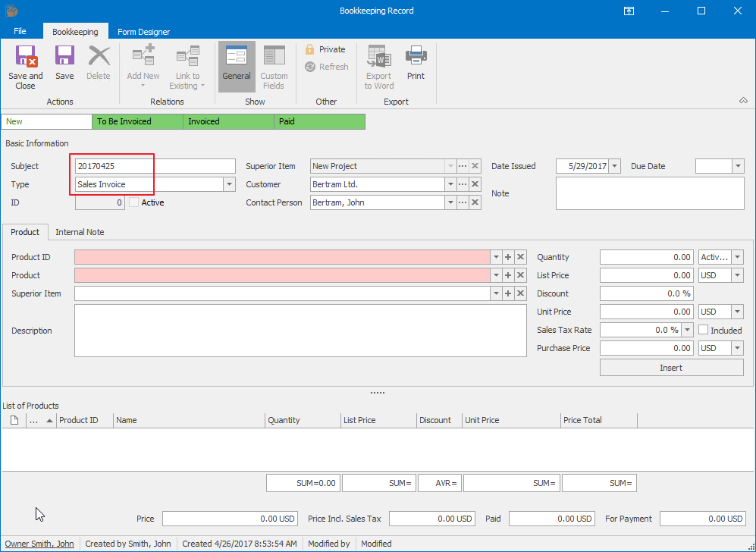Screen dimensions: 756x552
Task: Click the Insert button
Action: (671, 368)
